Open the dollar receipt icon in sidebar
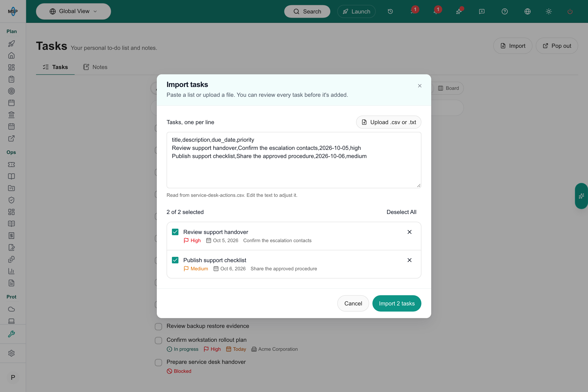This screenshot has width=588, height=392. 11,235
